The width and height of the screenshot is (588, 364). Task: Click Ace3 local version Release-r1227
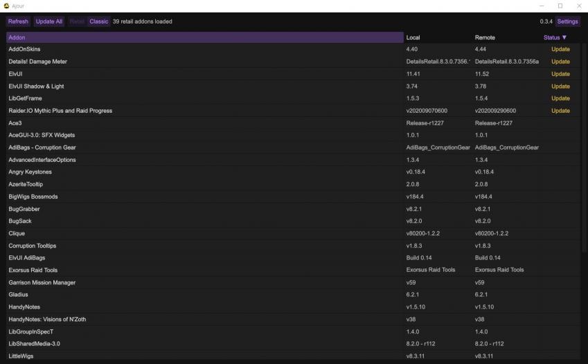coord(425,123)
